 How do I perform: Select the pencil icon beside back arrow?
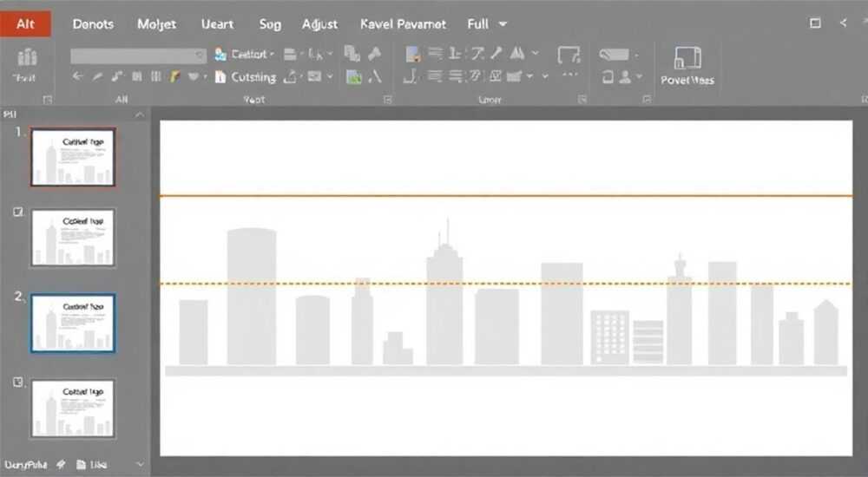pos(97,77)
